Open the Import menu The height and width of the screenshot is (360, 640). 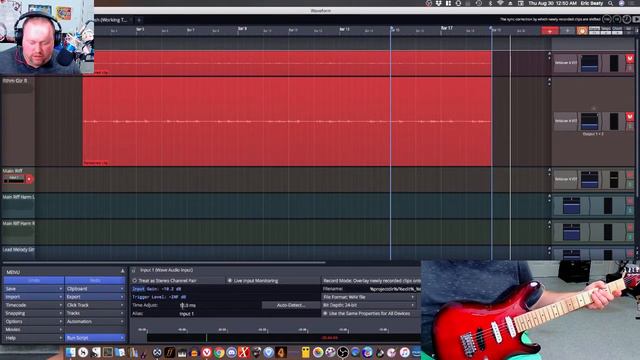tap(34, 297)
